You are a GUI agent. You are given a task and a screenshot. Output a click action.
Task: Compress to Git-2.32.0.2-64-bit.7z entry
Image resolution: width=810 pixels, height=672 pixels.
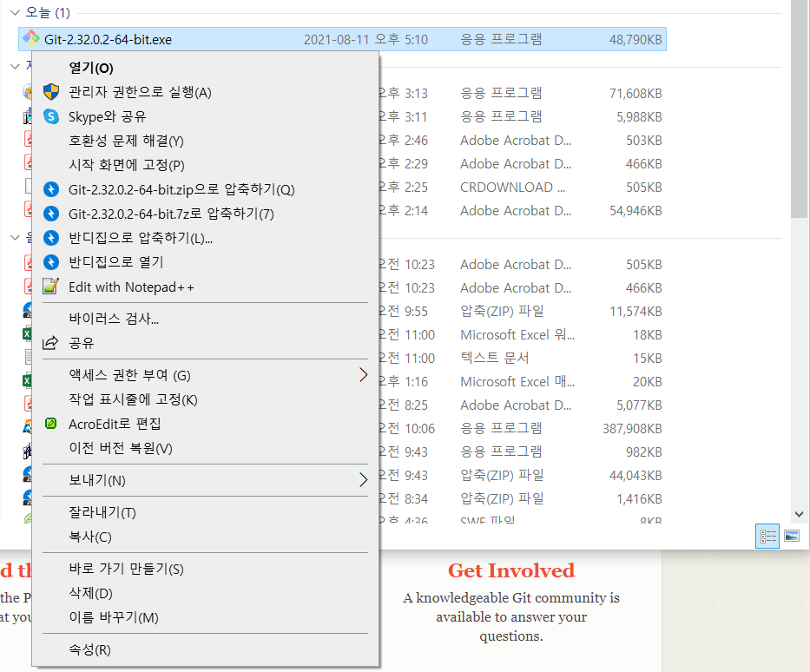point(205,214)
